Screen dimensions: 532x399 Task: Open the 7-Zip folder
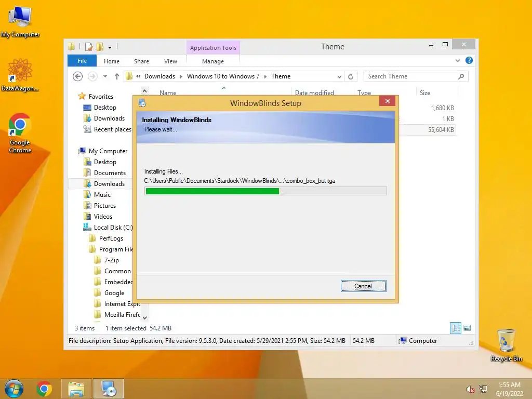pyautogui.click(x=111, y=260)
